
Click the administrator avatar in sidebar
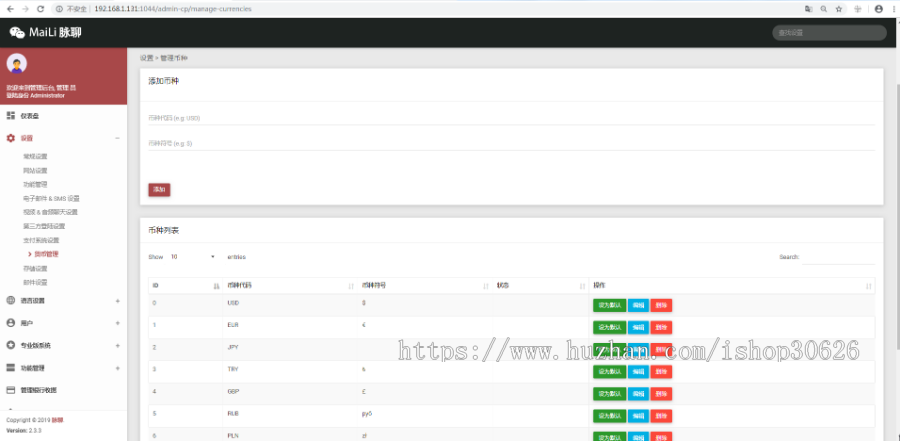17,64
